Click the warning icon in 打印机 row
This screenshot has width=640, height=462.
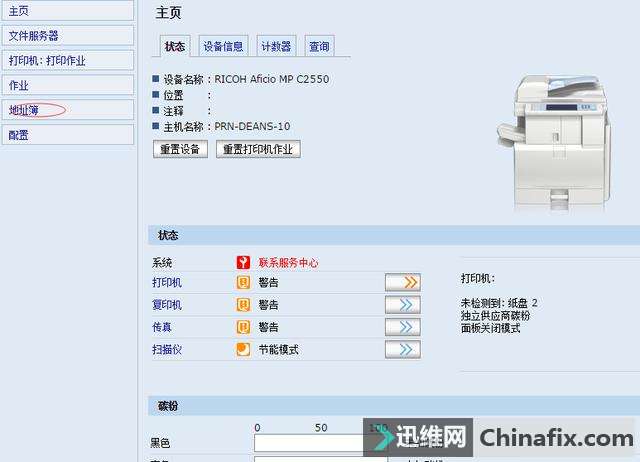(243, 282)
